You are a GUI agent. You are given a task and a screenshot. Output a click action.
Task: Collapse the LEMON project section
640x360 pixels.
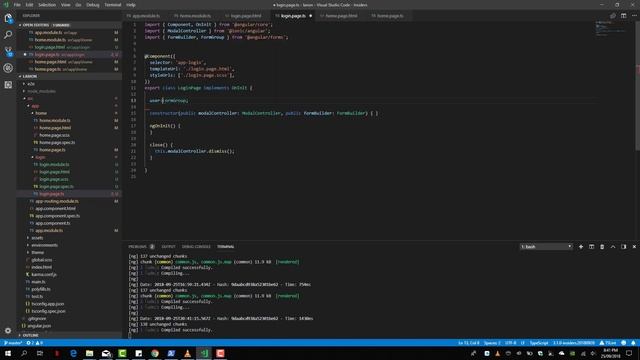(28, 76)
